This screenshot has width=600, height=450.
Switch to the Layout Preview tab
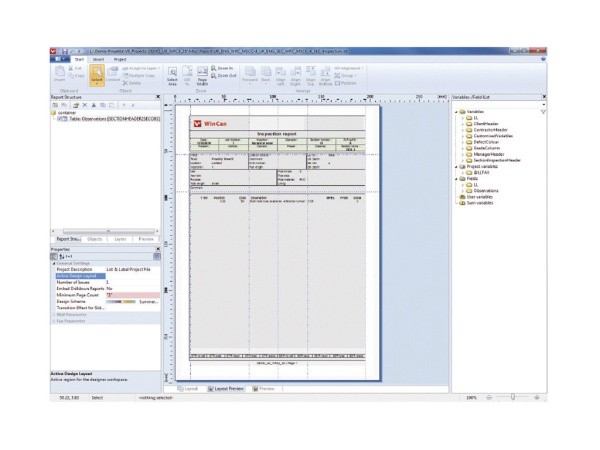227,387
